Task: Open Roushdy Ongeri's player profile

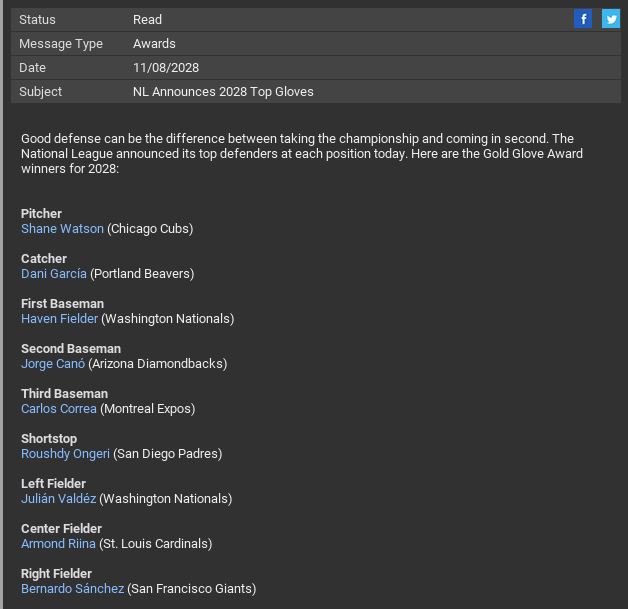Action: coord(65,454)
